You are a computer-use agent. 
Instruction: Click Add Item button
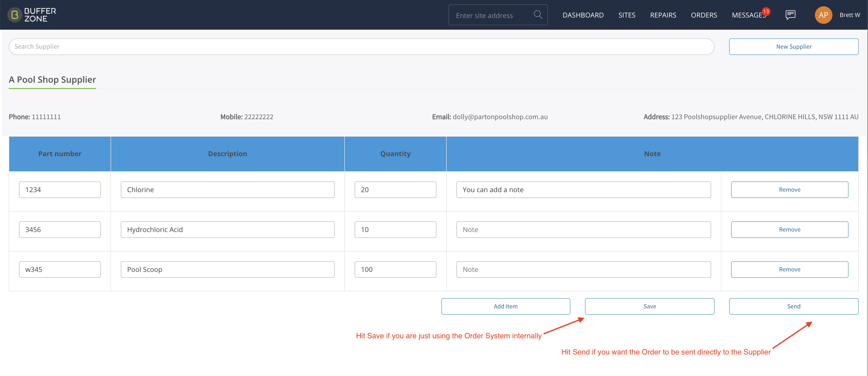pyautogui.click(x=505, y=306)
